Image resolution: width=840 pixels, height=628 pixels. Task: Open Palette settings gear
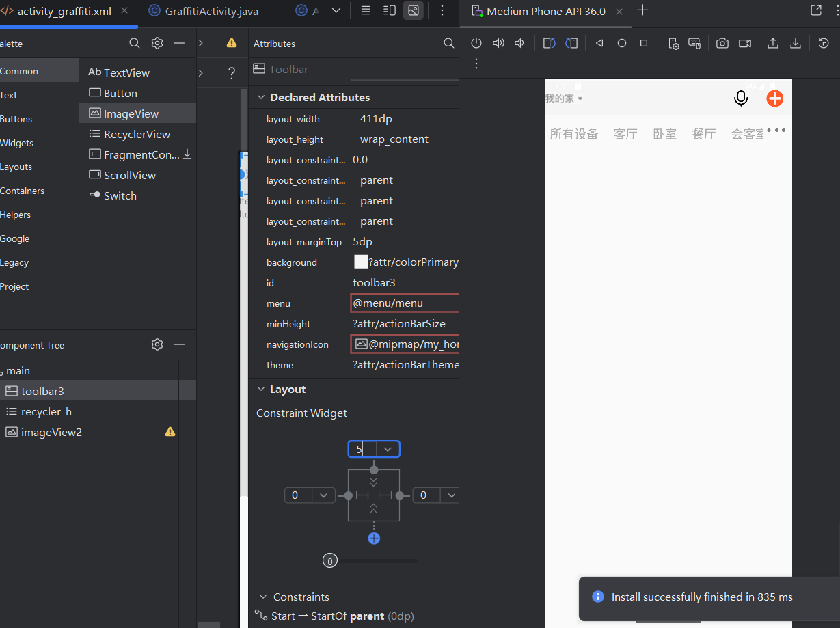[157, 43]
